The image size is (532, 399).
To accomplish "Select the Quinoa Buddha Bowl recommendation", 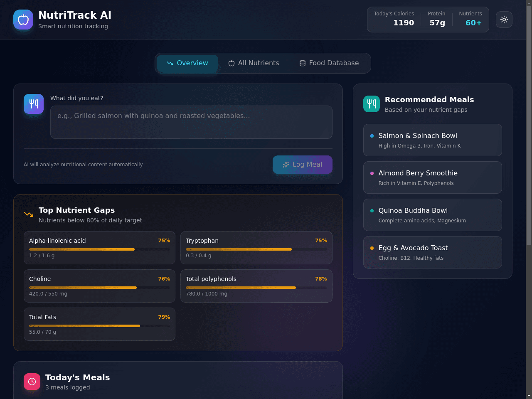I will [x=433, y=215].
